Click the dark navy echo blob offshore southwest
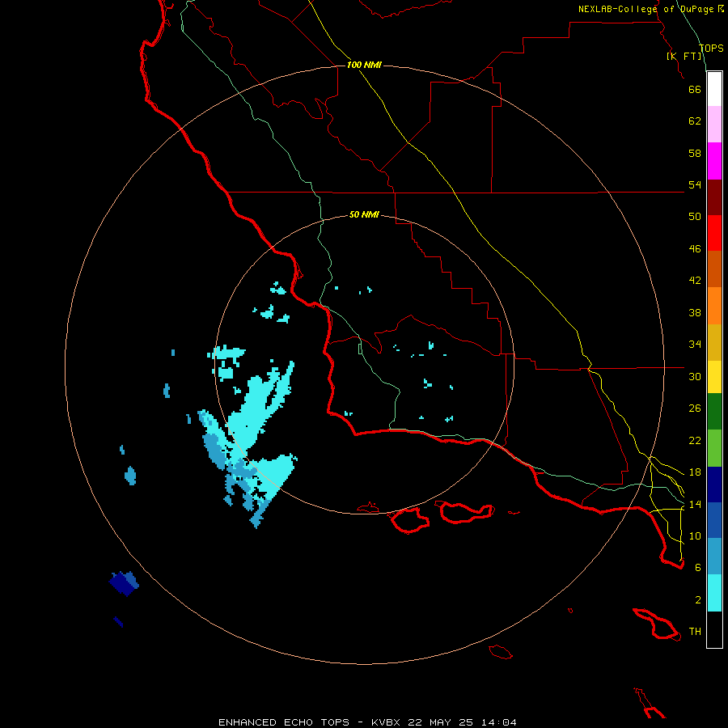 pyautogui.click(x=123, y=584)
